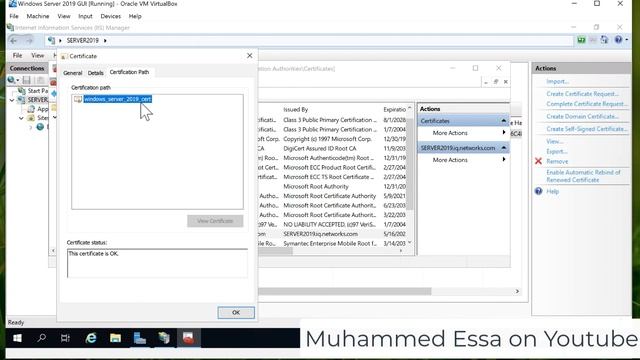640x360 pixels.
Task: Click the taskbar search magnifier icon
Action: click(x=41, y=338)
